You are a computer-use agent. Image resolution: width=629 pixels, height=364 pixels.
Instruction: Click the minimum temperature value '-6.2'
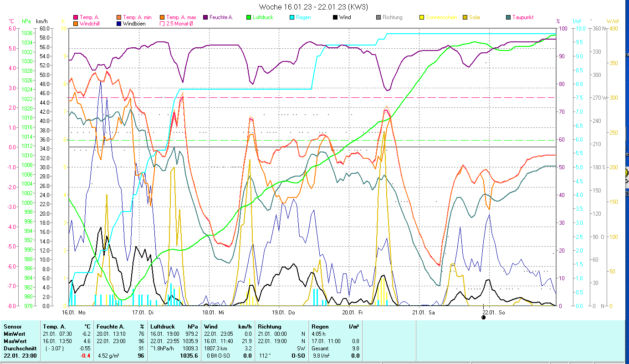(86, 334)
